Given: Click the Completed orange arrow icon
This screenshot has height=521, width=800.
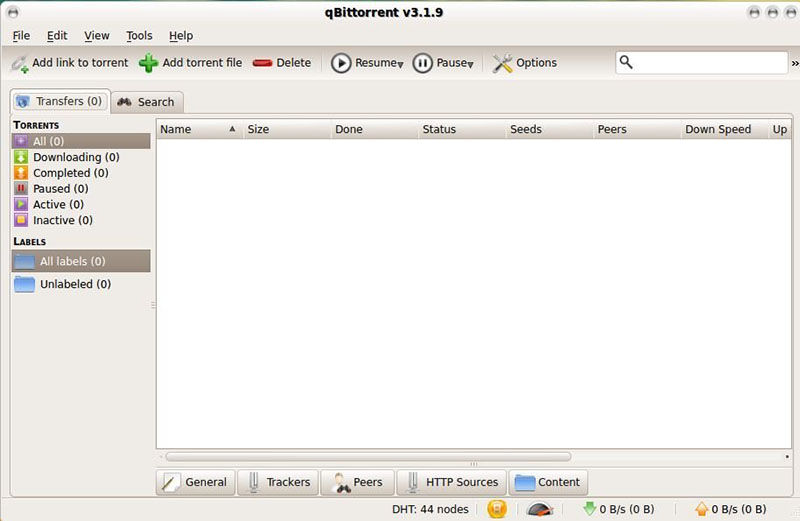Looking at the screenshot, I should (21, 173).
